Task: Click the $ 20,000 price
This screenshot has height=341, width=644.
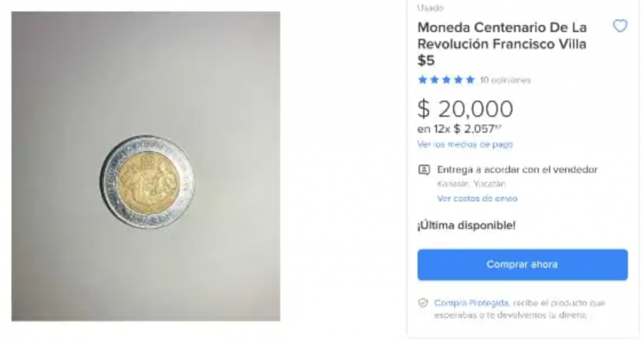Action: click(465, 109)
